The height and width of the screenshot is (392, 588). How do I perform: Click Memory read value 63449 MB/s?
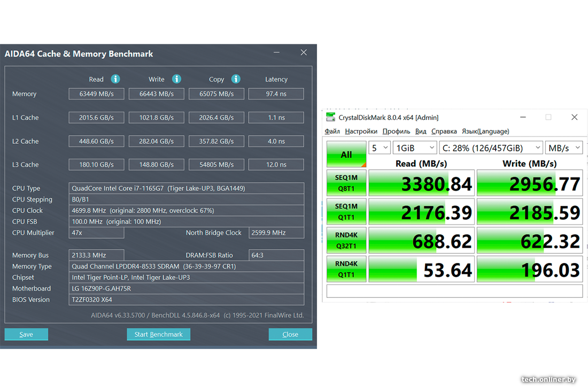click(x=96, y=94)
